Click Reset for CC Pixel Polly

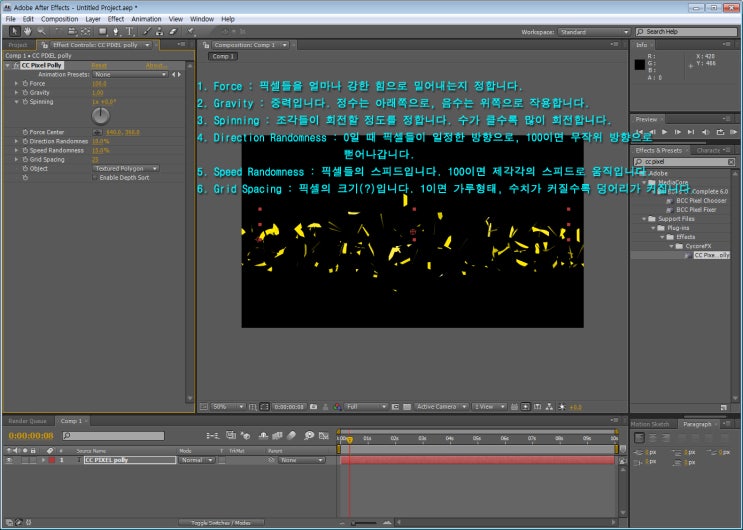[x=99, y=65]
